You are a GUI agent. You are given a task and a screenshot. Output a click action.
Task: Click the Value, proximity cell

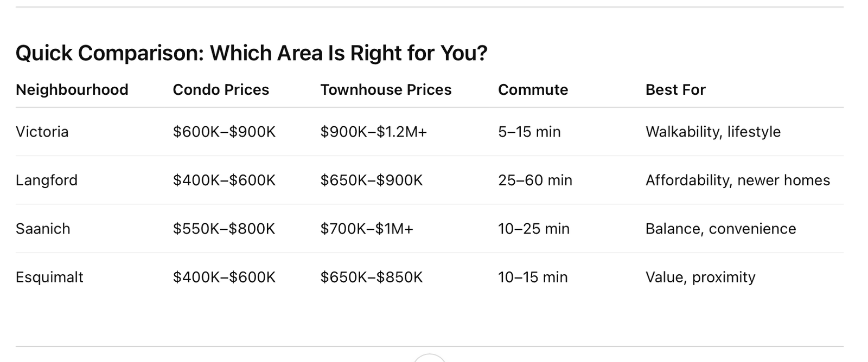click(x=700, y=277)
